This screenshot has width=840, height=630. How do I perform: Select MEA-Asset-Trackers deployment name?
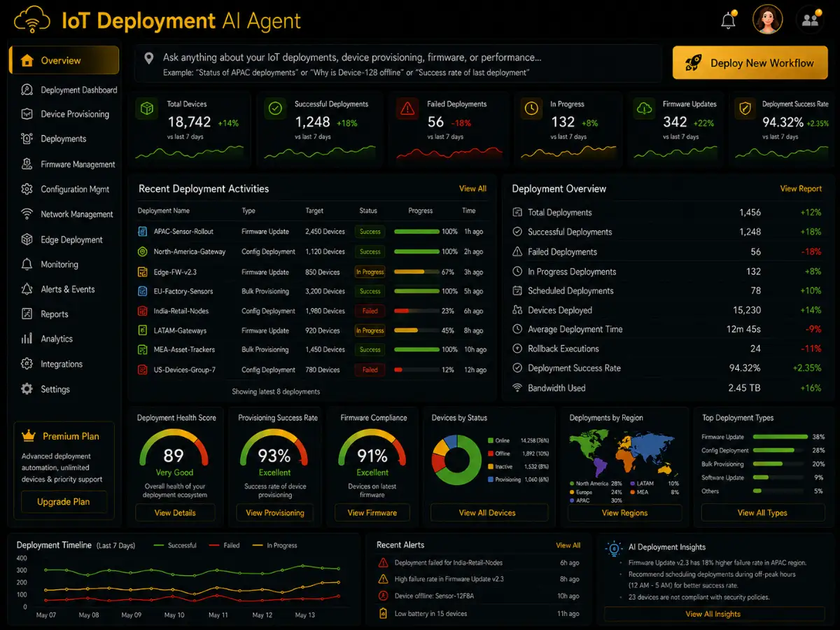coord(184,349)
